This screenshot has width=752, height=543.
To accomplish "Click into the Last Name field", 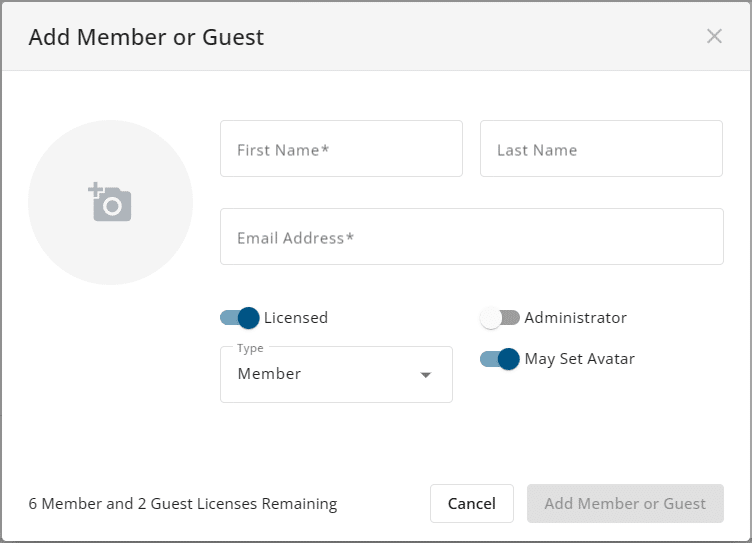I will point(601,149).
